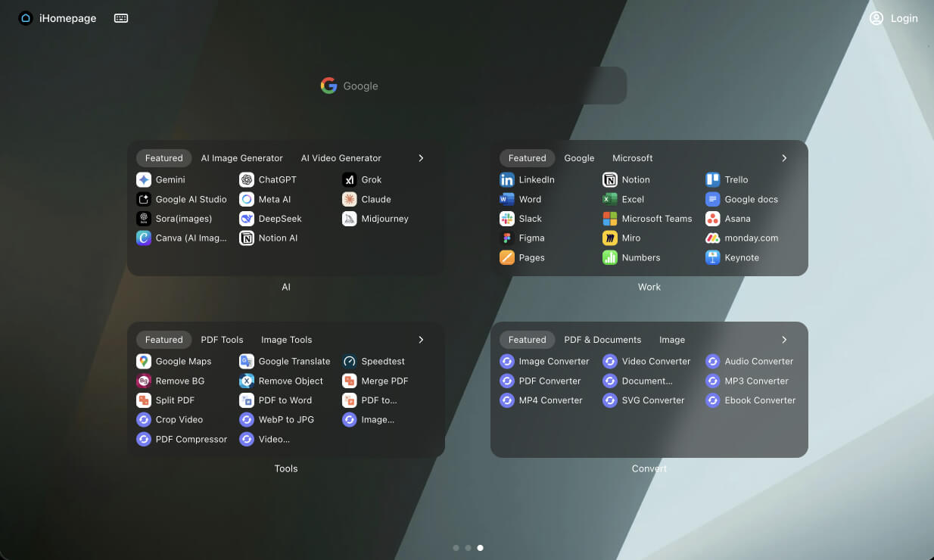Click the Login button
934x560 pixels.
[894, 18]
